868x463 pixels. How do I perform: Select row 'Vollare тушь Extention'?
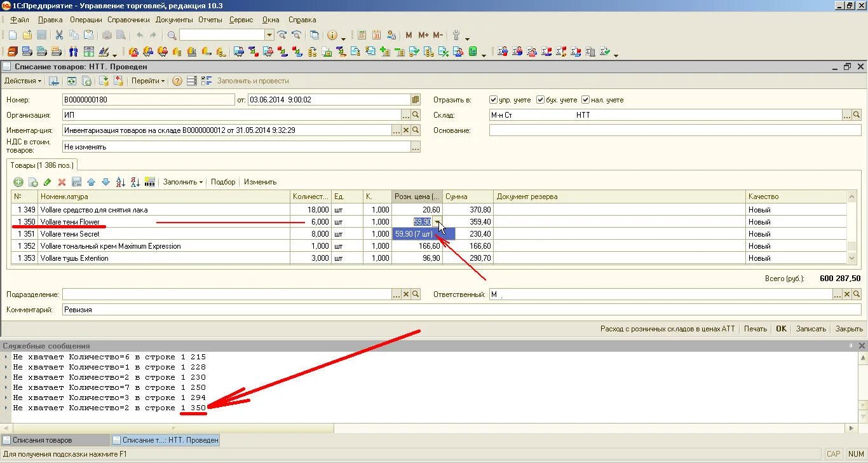(429, 258)
